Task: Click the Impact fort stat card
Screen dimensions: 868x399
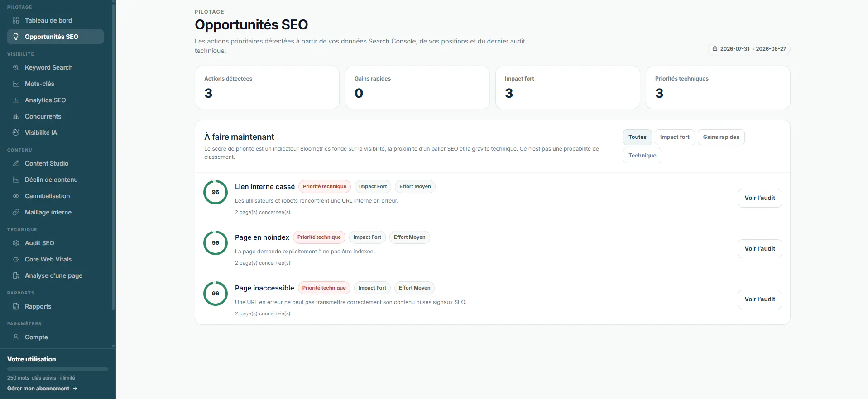Action: pos(568,88)
